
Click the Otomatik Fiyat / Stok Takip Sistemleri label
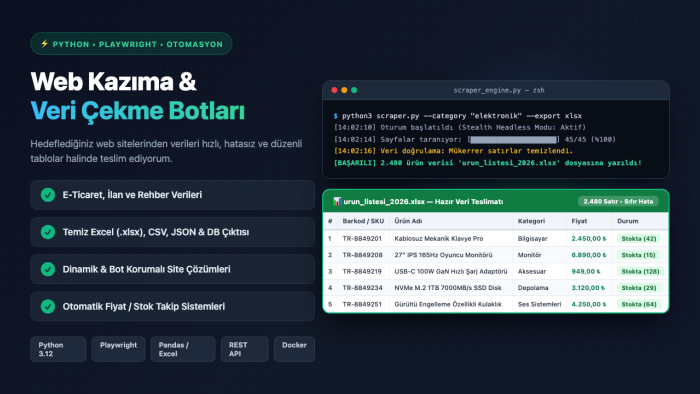[144, 307]
